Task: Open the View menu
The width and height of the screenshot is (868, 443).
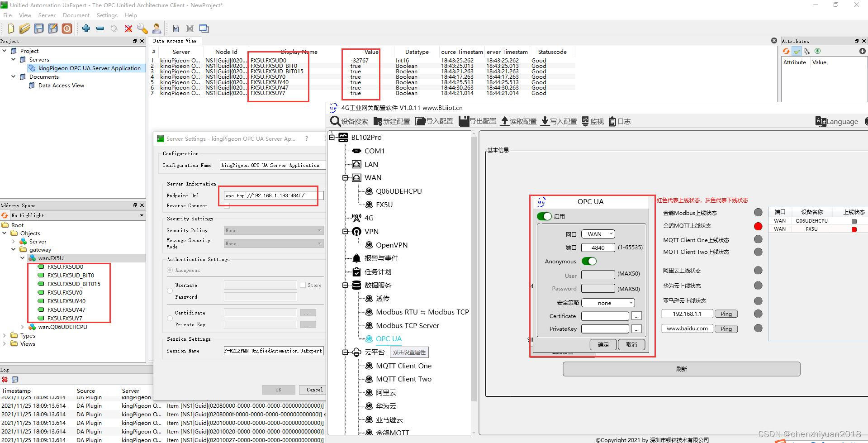Action: [25, 15]
